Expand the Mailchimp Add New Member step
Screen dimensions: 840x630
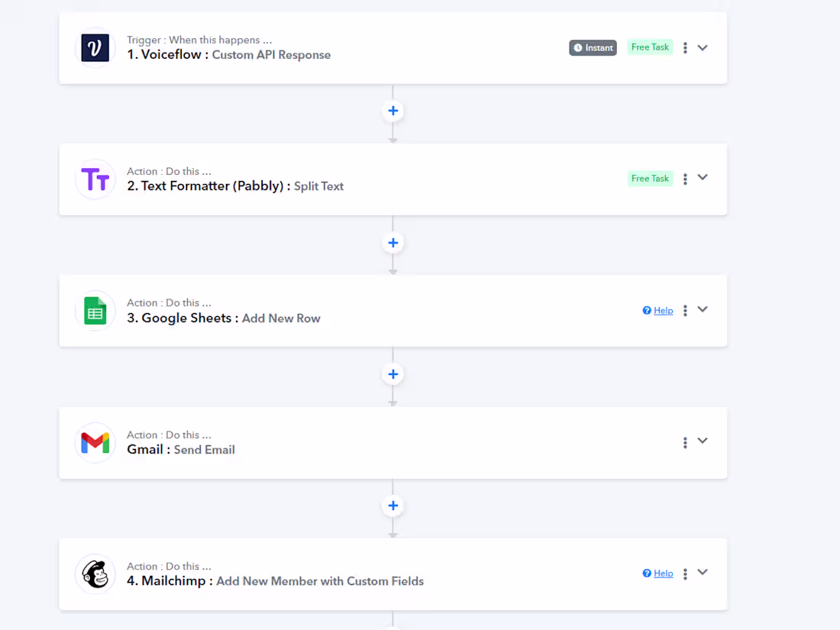(703, 573)
